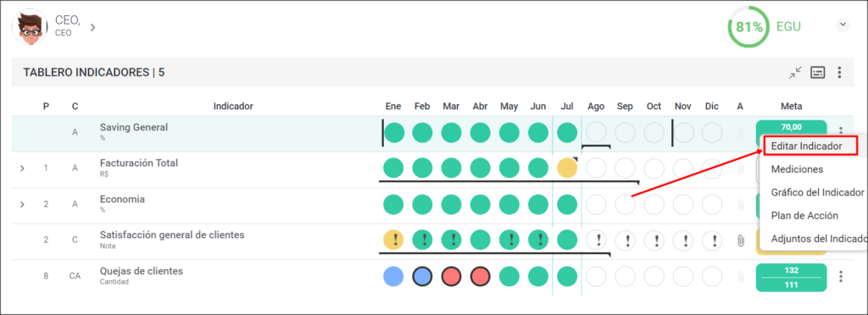This screenshot has width=868, height=315.
Task: Open three-dot menu of Quejas de clientes row
Action: coord(840,276)
